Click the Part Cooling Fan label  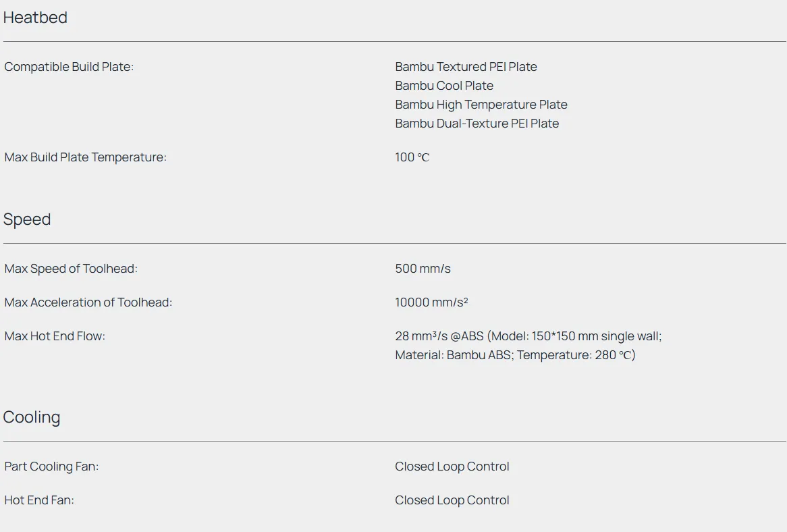pyautogui.click(x=51, y=467)
